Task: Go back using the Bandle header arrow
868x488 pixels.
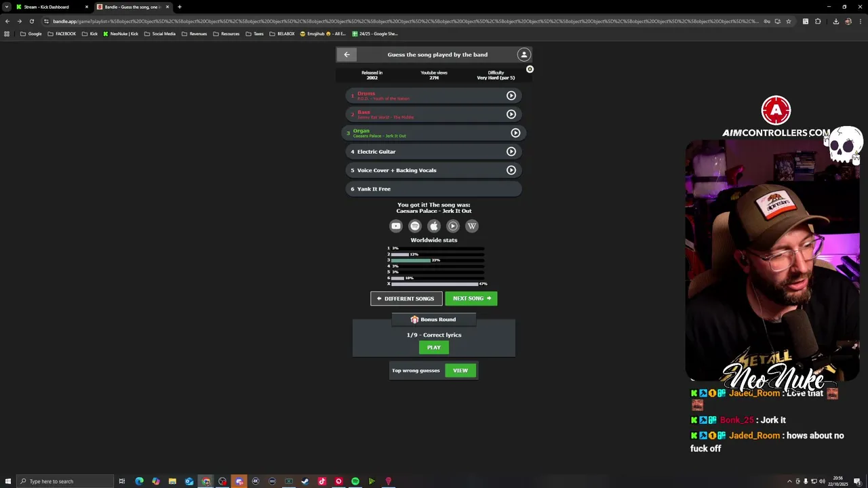Action: tap(347, 54)
